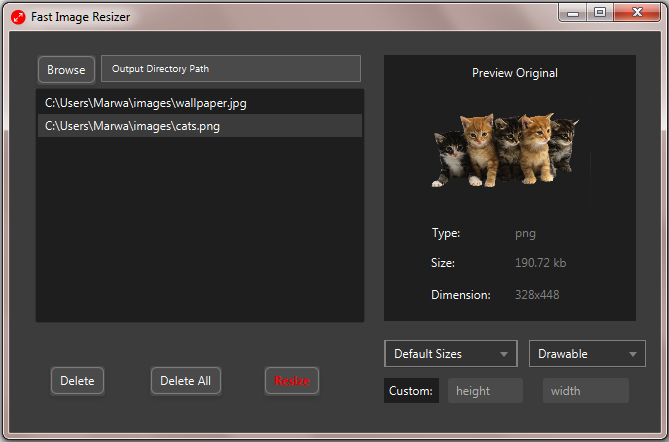Click the Browse button
This screenshot has width=669, height=442.
point(66,70)
